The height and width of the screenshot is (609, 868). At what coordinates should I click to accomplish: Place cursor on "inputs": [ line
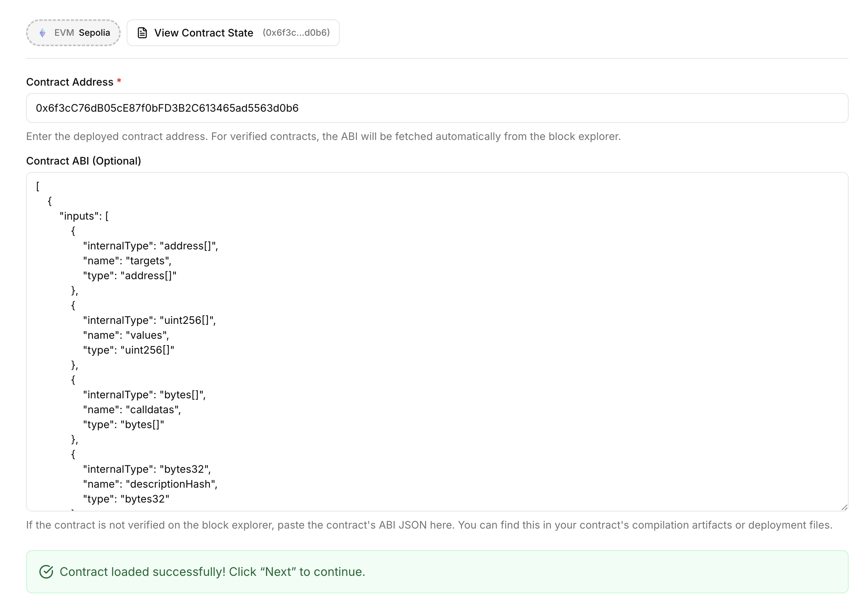(84, 216)
